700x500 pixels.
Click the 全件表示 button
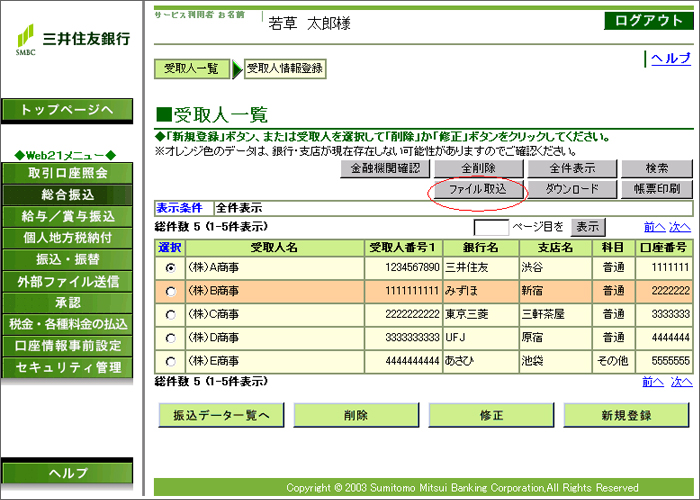click(x=572, y=169)
